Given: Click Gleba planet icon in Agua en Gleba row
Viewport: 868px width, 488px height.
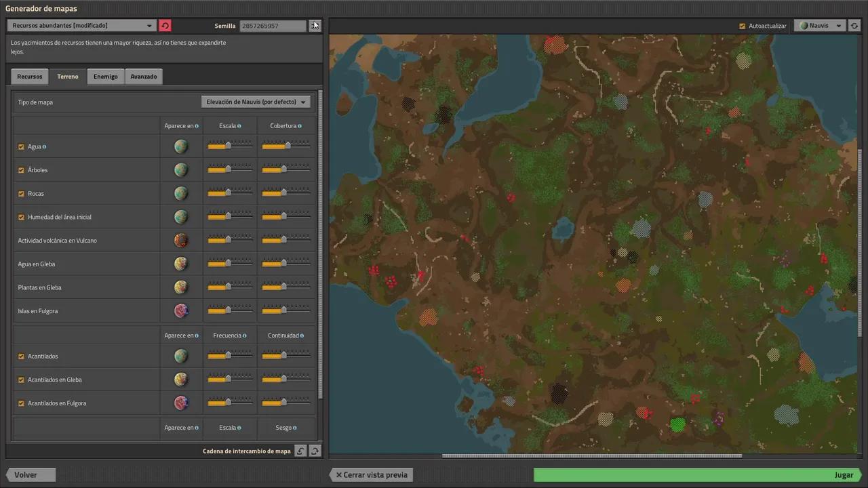Looking at the screenshot, I should [x=180, y=264].
